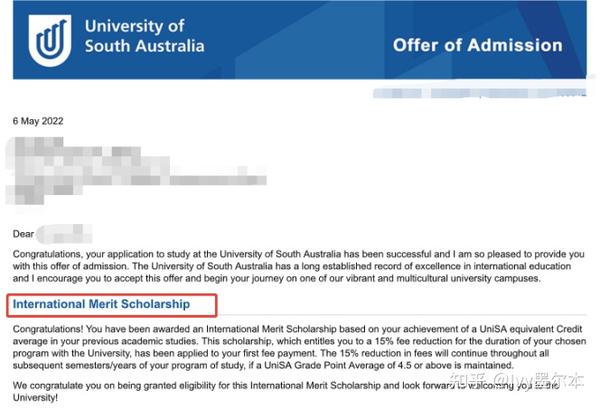Click the University of South Australia shield logo
The image size is (600, 409).
click(x=50, y=40)
